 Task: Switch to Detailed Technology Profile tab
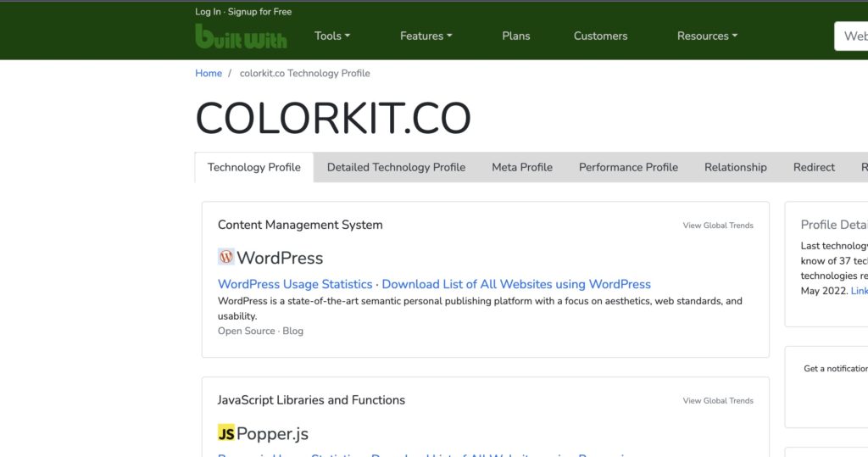click(397, 167)
